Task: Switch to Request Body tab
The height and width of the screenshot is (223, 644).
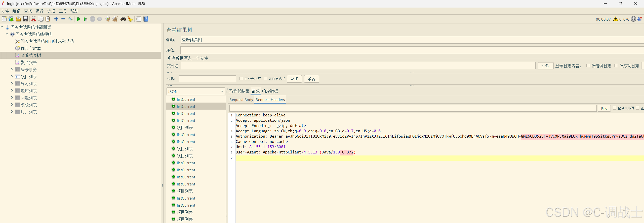Action: pos(241,100)
